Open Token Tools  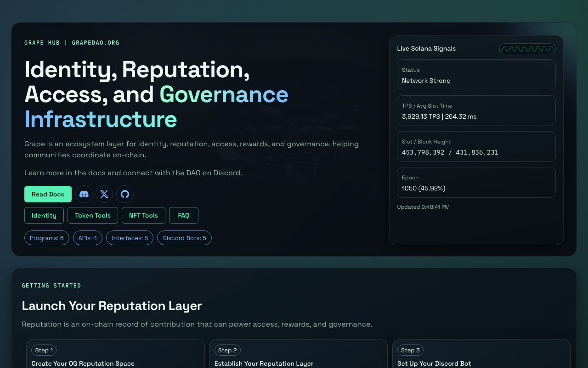(93, 215)
